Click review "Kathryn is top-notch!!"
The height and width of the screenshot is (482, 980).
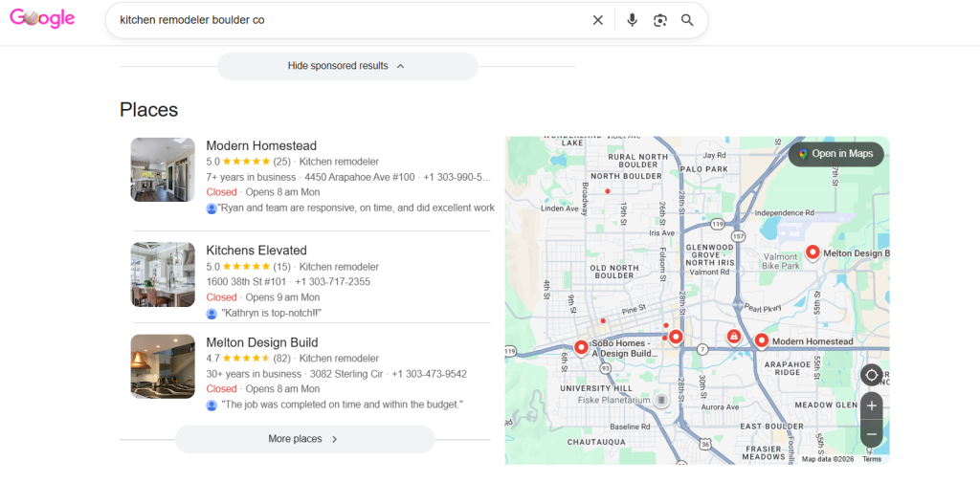click(272, 314)
